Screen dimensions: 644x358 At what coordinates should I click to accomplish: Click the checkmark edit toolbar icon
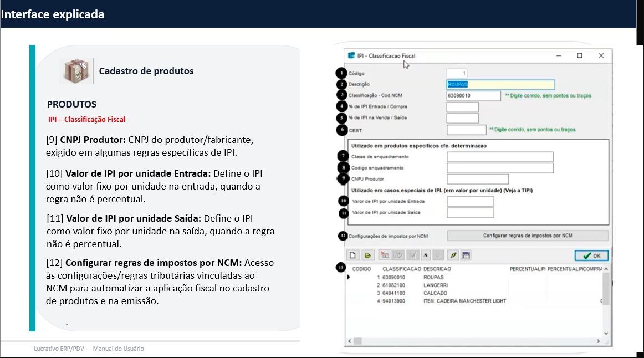click(x=412, y=255)
